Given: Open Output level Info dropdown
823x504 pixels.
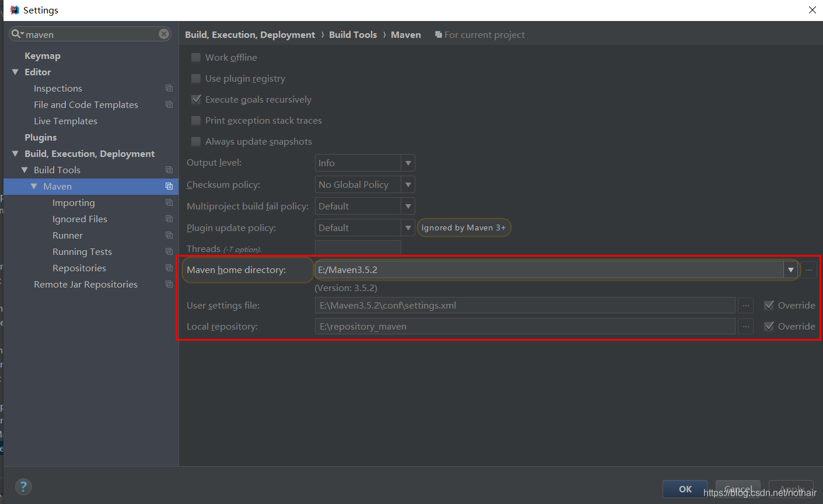Looking at the screenshot, I should [x=365, y=163].
